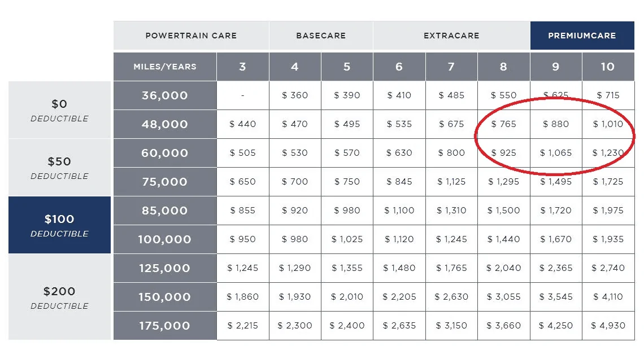This screenshot has width=644, height=346.
Task: Click the 100,000 miles row header
Action: point(165,239)
